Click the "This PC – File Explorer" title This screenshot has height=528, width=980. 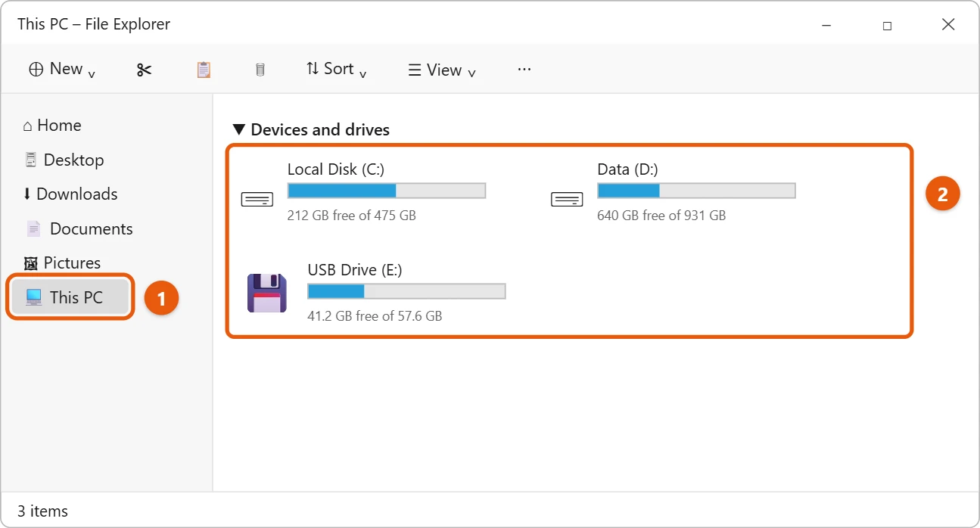(x=94, y=24)
